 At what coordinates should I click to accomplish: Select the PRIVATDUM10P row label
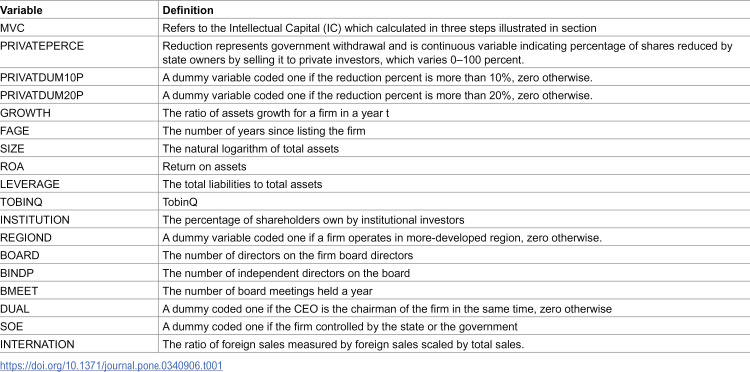tap(42, 77)
